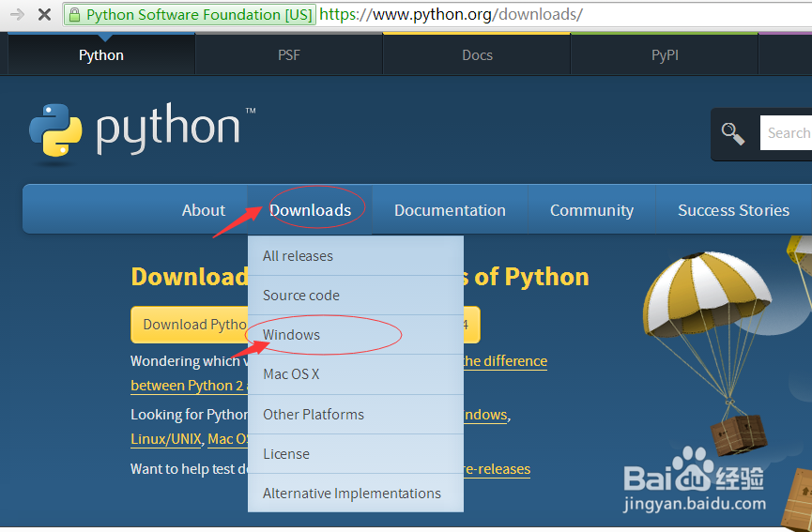The image size is (812, 532).
Task: Click the yellow Download Python button
Action: 189,325
